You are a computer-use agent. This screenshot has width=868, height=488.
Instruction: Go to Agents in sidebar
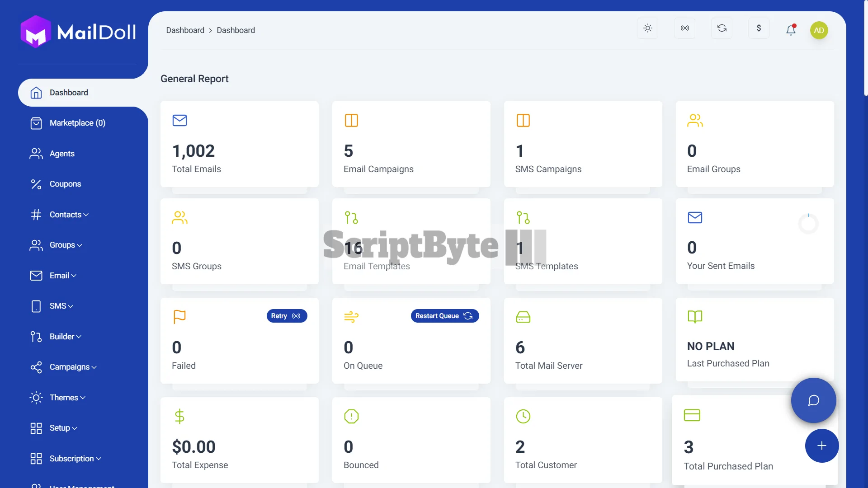pos(62,154)
